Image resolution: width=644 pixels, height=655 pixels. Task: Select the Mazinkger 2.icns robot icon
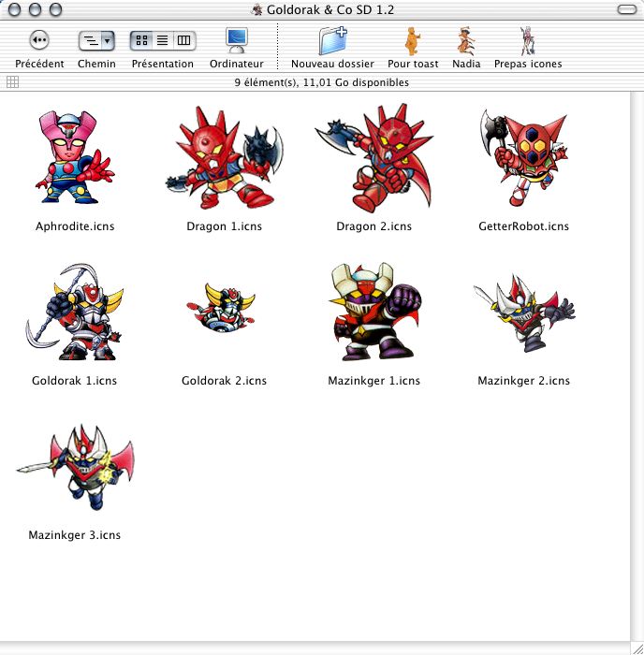[524, 313]
